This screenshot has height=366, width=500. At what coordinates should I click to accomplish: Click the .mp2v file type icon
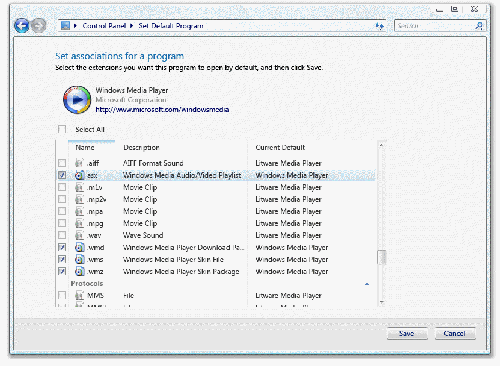point(79,199)
